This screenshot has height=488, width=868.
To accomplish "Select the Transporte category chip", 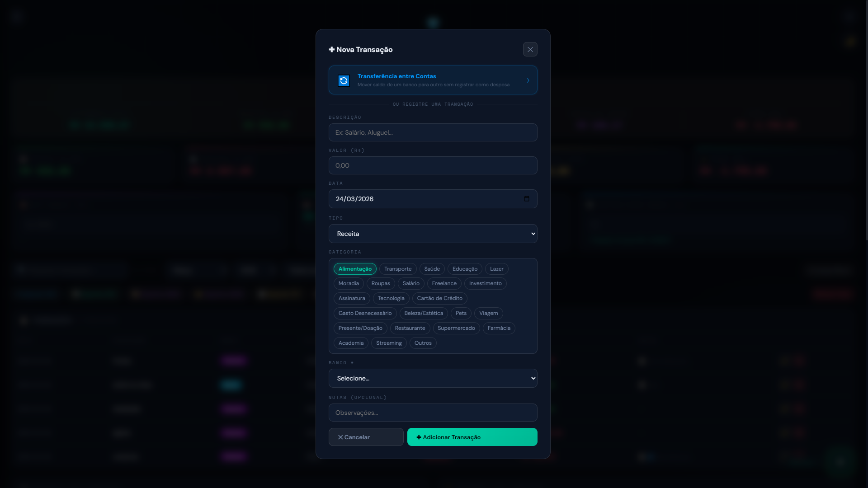I will [x=398, y=269].
